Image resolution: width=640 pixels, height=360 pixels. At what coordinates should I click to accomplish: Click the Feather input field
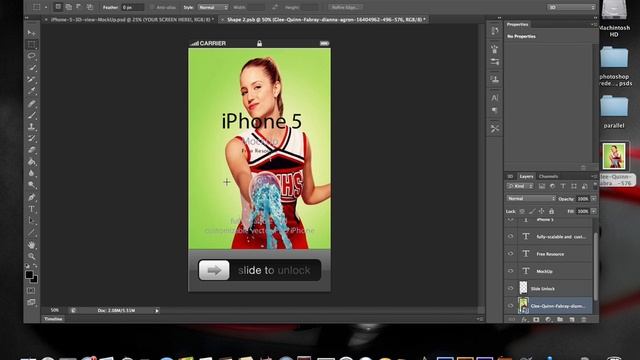tap(133, 7)
